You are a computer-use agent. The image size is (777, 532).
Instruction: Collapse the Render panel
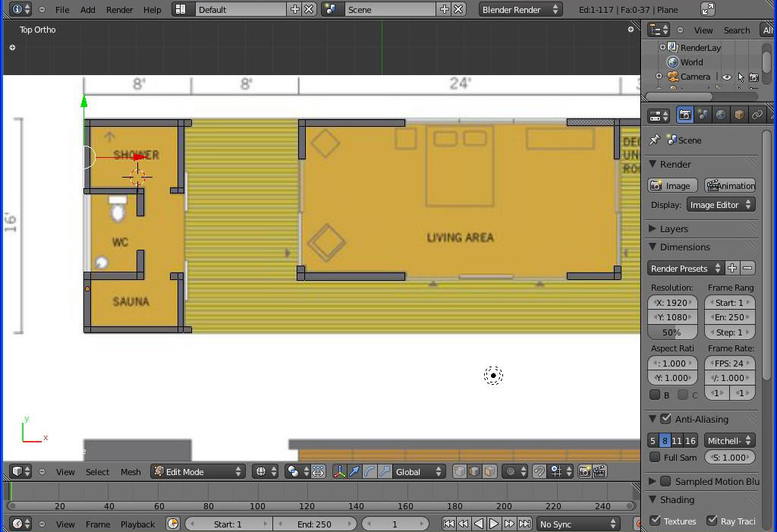pos(653,164)
